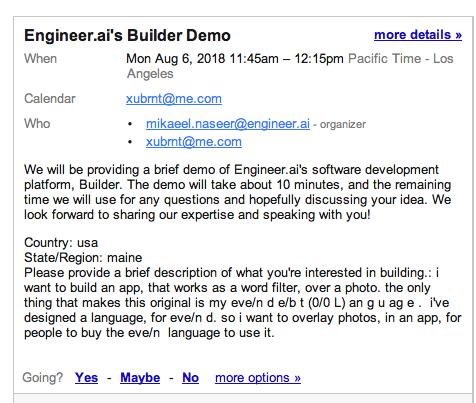Screen dimensions: 476x403
Task: Click the 'State/Region: maine' line
Action: coord(83,258)
